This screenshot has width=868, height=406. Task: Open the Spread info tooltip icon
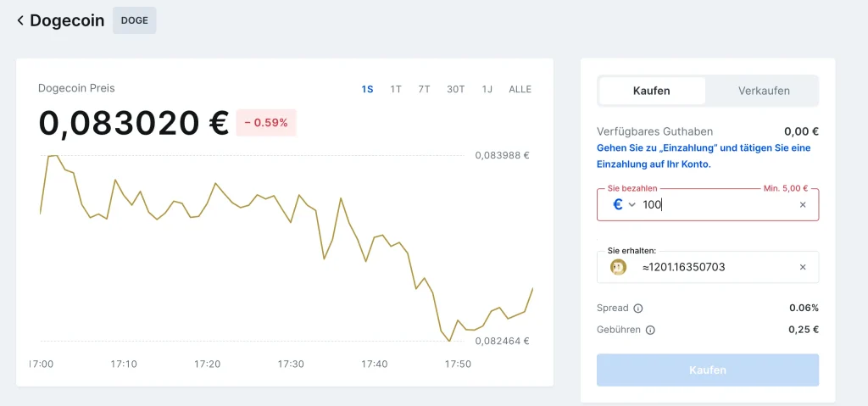point(638,309)
